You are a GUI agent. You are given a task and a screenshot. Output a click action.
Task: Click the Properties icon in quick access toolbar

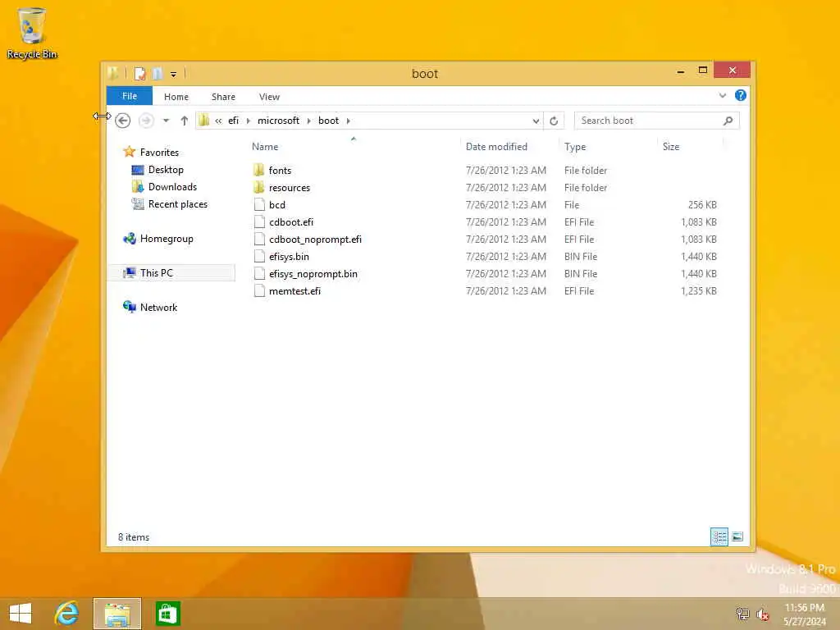pyautogui.click(x=139, y=73)
